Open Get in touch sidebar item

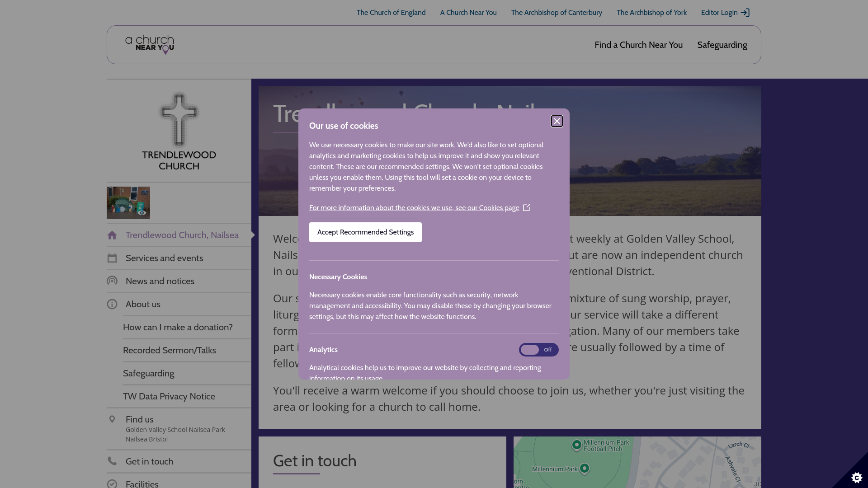[x=150, y=461]
